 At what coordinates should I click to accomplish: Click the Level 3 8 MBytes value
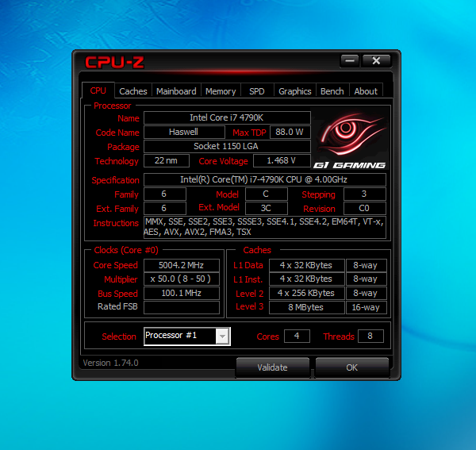tap(306, 307)
